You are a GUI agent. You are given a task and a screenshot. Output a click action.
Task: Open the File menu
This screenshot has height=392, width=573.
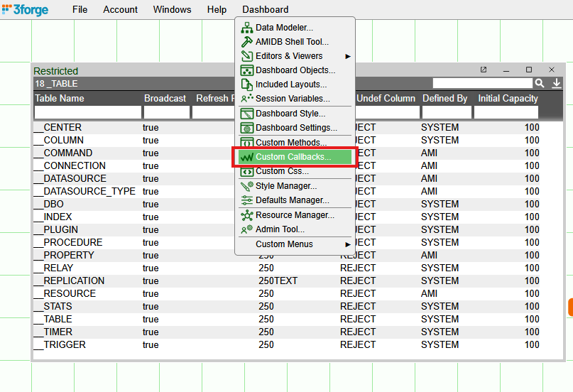tap(80, 9)
